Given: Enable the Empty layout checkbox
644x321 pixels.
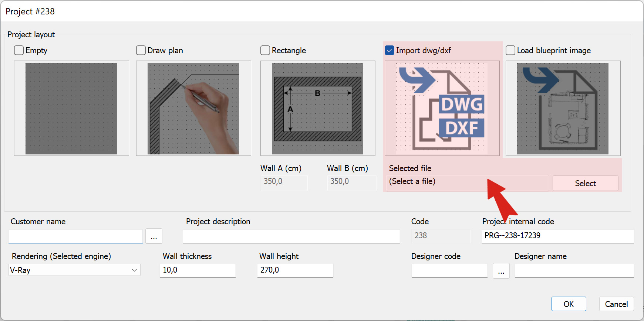Looking at the screenshot, I should pos(19,50).
